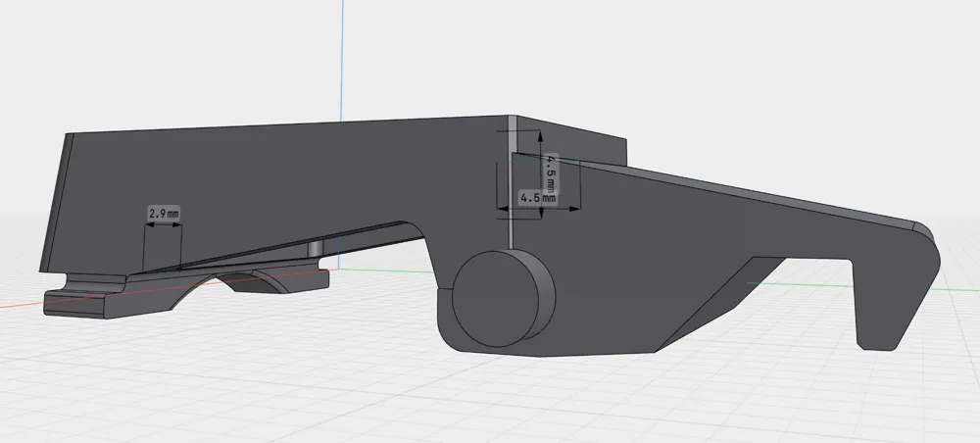Select the first arched cutout under the rail
The width and height of the screenshot is (980, 443).
point(194,289)
